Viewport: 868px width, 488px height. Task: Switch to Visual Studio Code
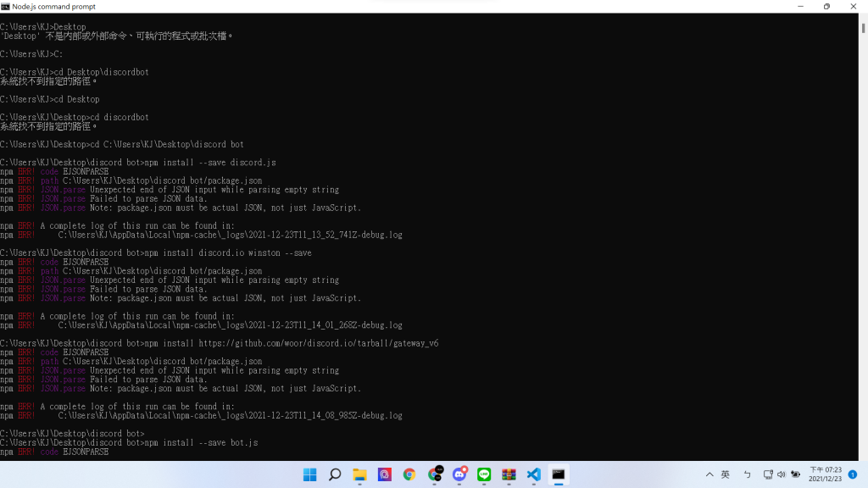534,474
